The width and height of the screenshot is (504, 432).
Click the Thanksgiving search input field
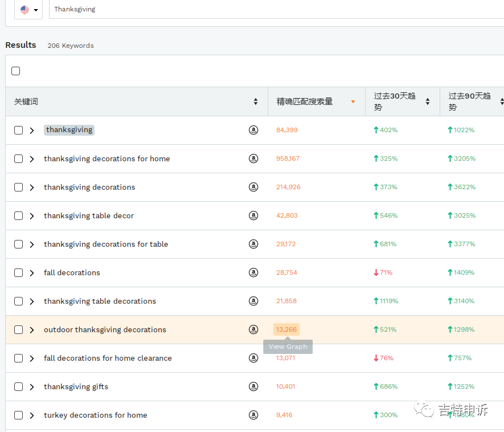pyautogui.click(x=276, y=9)
